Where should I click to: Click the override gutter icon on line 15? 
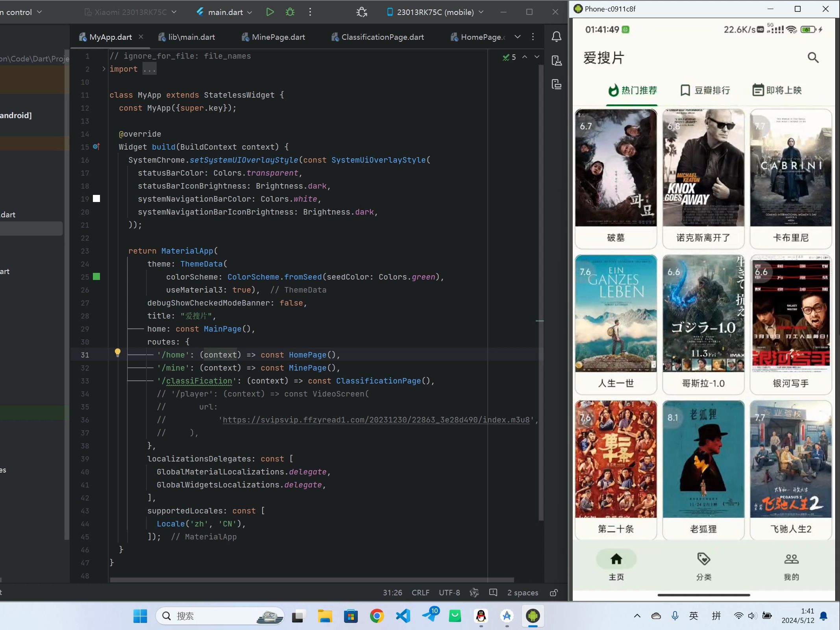pyautogui.click(x=96, y=146)
